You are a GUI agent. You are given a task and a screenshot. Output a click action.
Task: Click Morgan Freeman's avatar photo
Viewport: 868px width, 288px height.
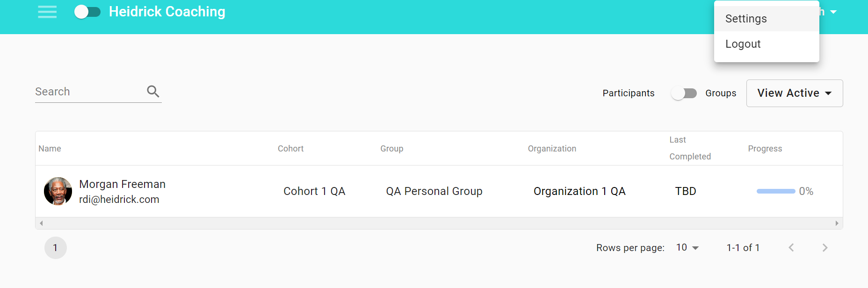coord(58,191)
